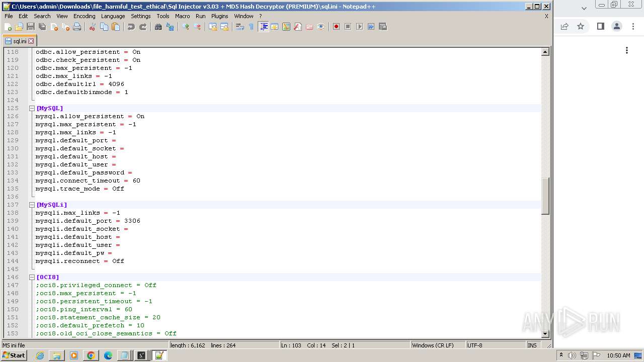Click UTF-8 encoding in status bar
Viewport: 644px width, 362px height.
click(475, 345)
